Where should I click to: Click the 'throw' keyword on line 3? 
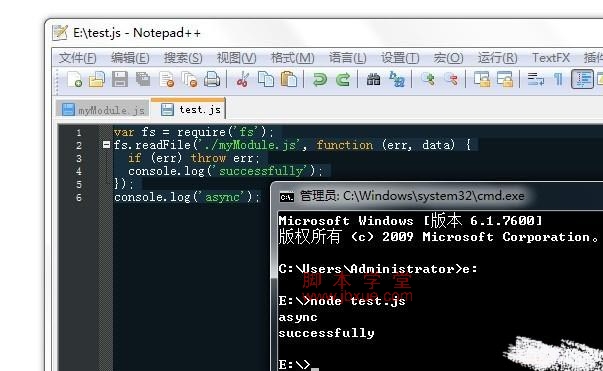tap(208, 158)
